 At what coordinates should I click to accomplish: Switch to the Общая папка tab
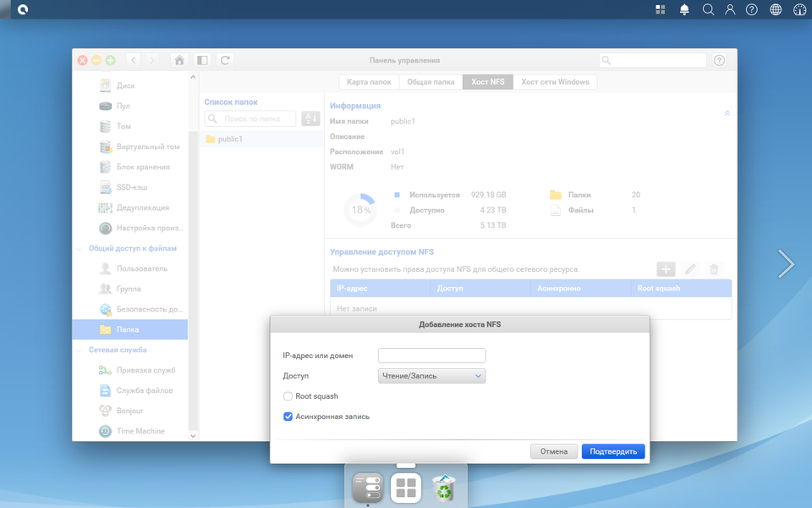click(431, 82)
